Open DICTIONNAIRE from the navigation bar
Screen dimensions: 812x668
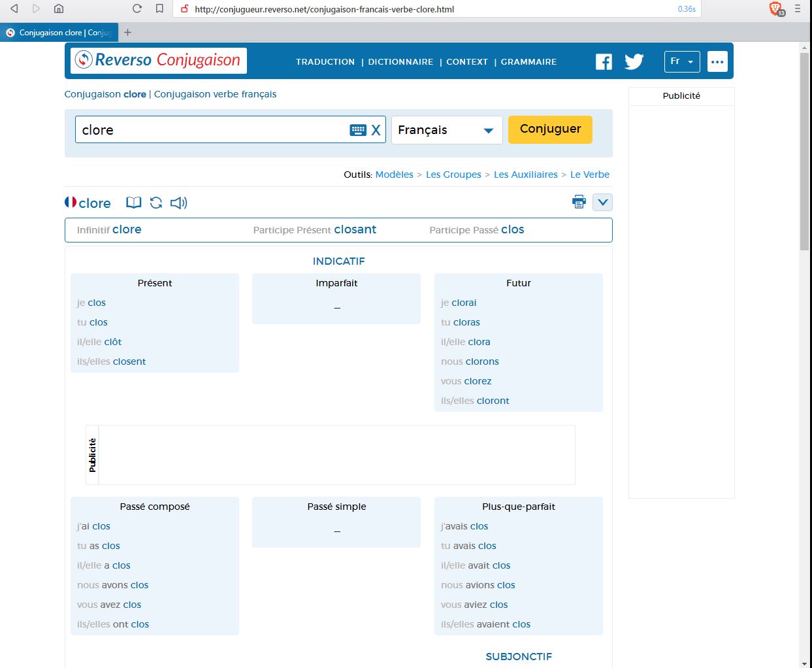click(400, 62)
